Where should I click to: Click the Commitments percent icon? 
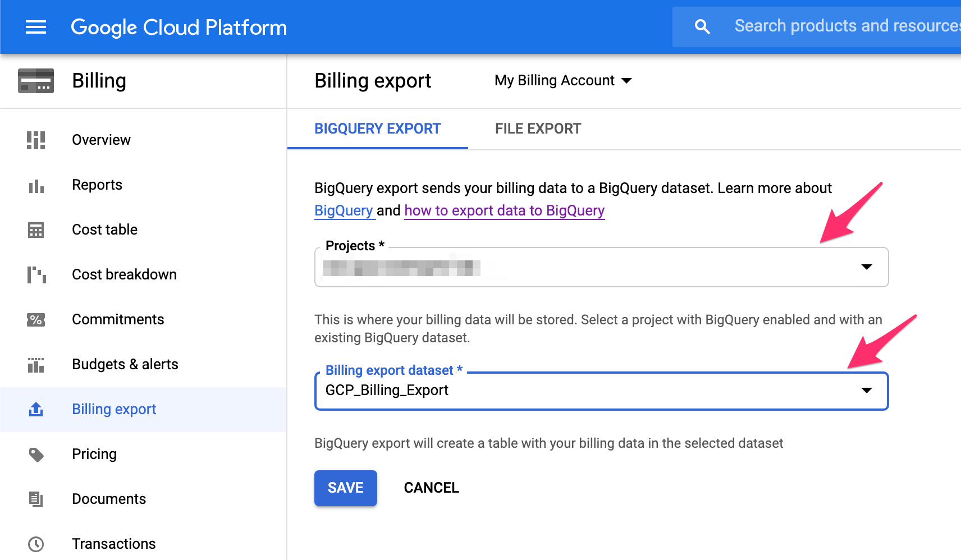36,320
